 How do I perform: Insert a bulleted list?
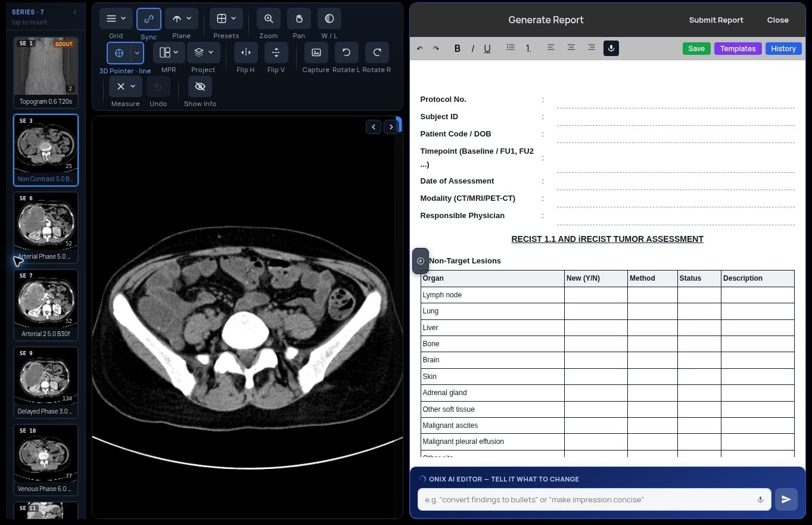click(x=511, y=48)
